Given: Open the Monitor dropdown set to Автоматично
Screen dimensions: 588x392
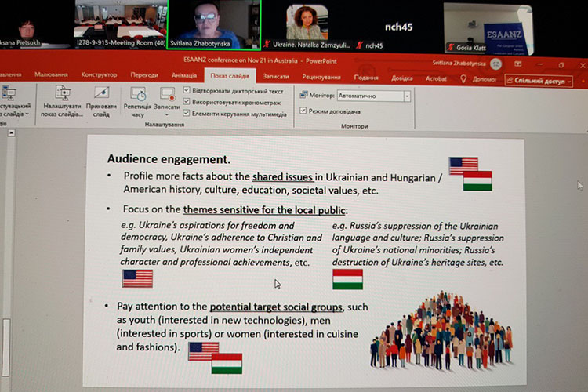Looking at the screenshot, I should 373,96.
